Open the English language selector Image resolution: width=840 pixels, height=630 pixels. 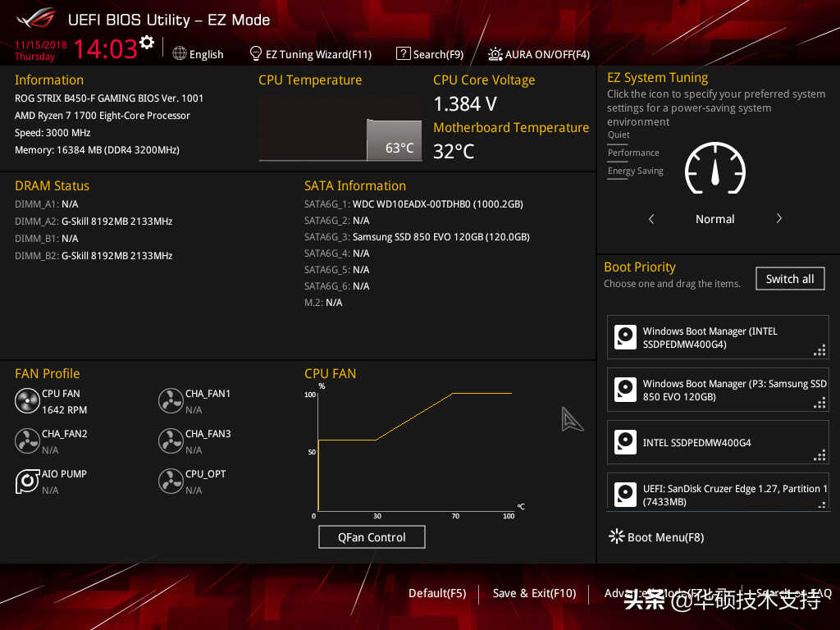(206, 54)
